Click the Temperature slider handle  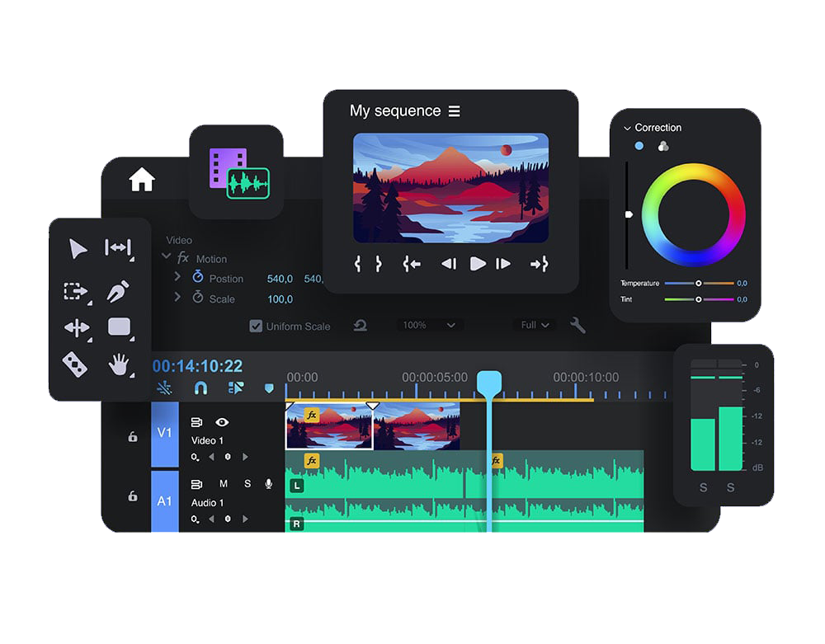(x=699, y=283)
